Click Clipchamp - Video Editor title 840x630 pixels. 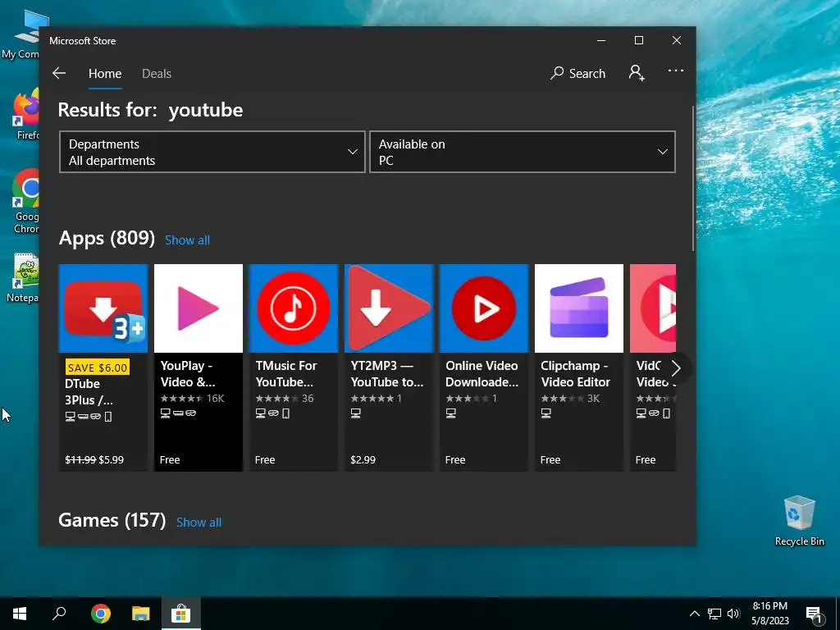(x=575, y=374)
